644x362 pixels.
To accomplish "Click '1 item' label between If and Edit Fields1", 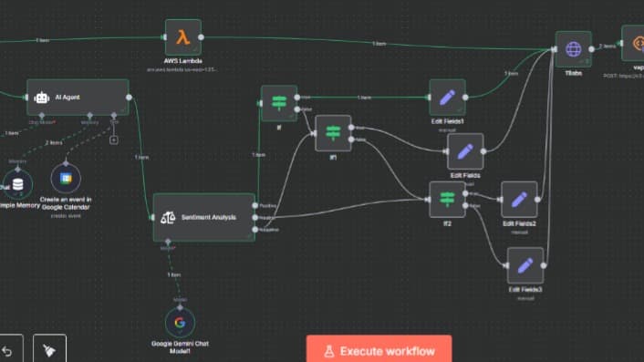I will [x=364, y=98].
